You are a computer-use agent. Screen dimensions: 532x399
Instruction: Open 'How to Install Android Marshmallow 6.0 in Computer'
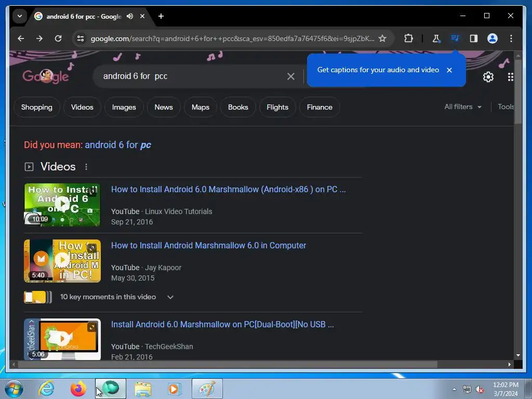click(208, 245)
